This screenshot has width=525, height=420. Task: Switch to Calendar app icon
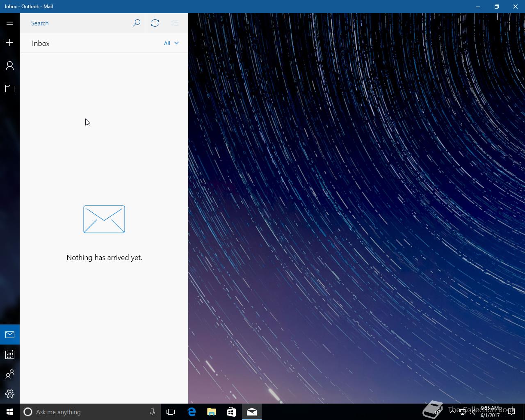tap(10, 354)
